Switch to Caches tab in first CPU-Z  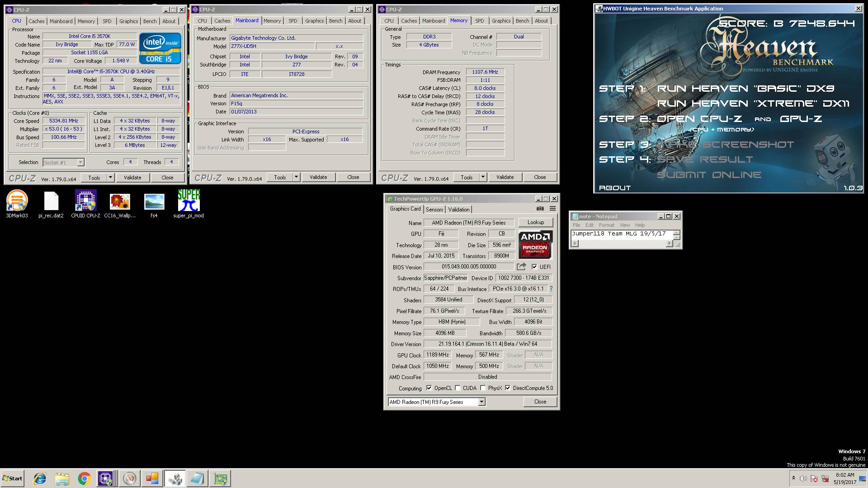pyautogui.click(x=37, y=21)
